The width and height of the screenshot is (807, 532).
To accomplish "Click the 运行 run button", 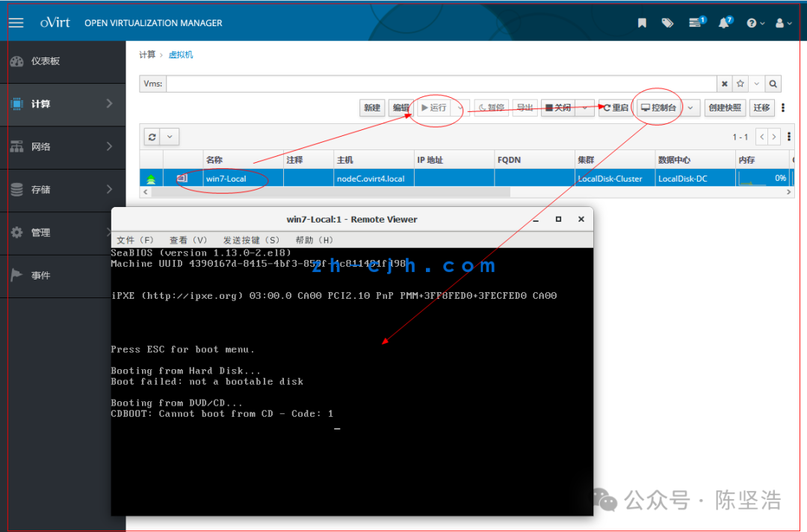I will click(434, 108).
